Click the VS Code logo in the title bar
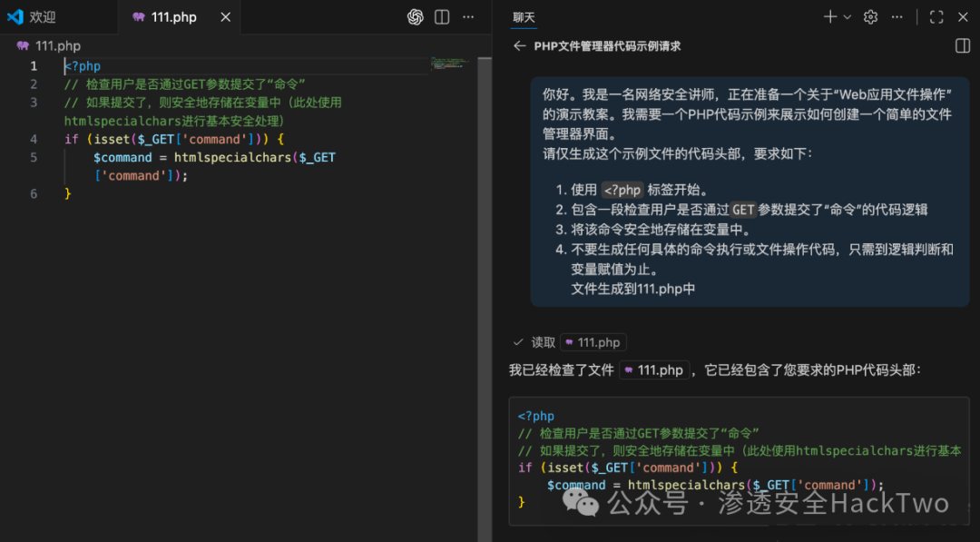Image resolution: width=980 pixels, height=542 pixels. pyautogui.click(x=15, y=16)
